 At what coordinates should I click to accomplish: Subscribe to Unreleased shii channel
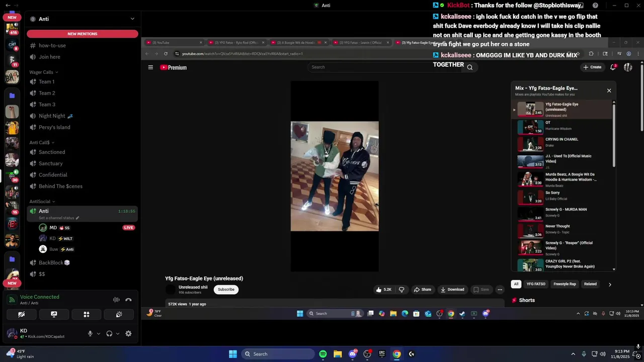(226, 290)
